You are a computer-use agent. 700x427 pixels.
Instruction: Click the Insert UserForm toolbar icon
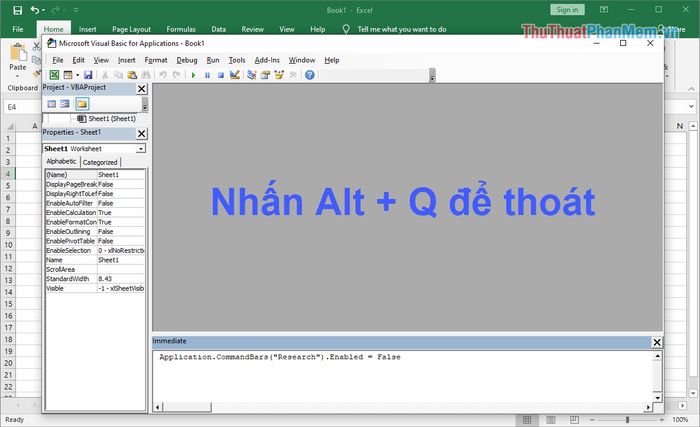pyautogui.click(x=68, y=75)
